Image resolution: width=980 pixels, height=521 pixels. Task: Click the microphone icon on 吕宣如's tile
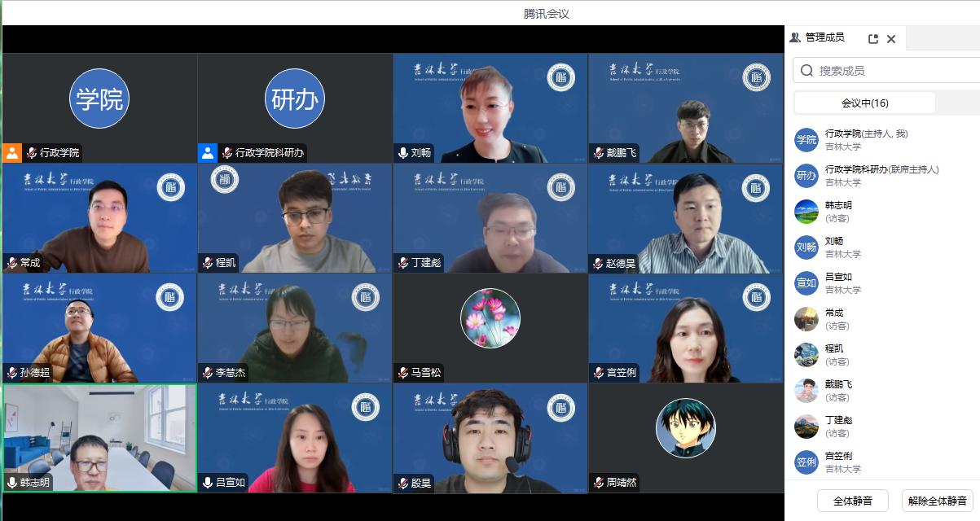(208, 483)
